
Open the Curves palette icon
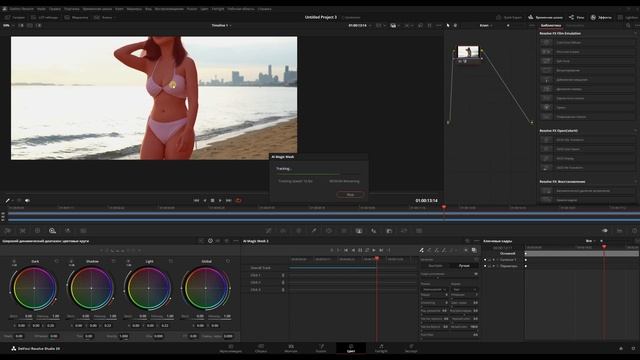(x=269, y=231)
